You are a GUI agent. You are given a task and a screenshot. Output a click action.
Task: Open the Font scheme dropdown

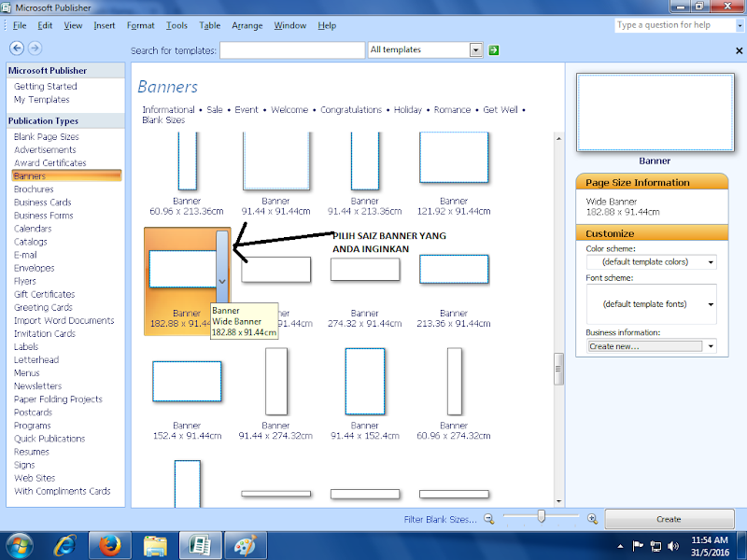711,304
